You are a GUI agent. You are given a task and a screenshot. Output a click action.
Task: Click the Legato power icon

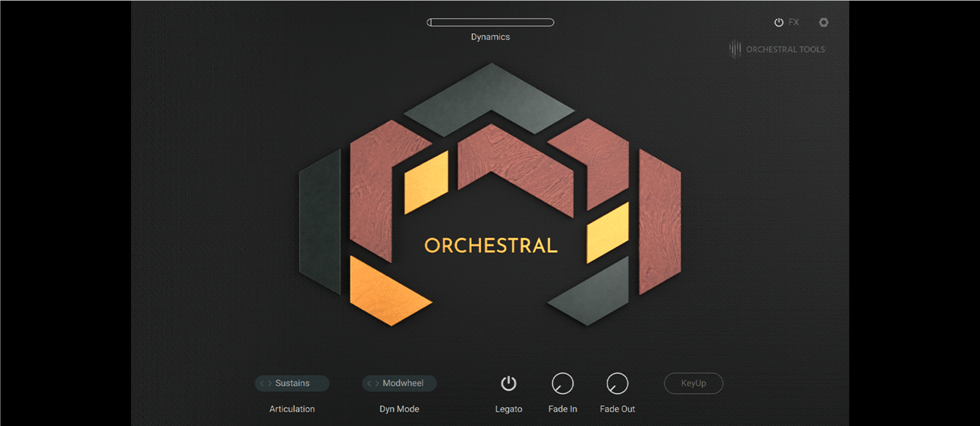509,383
